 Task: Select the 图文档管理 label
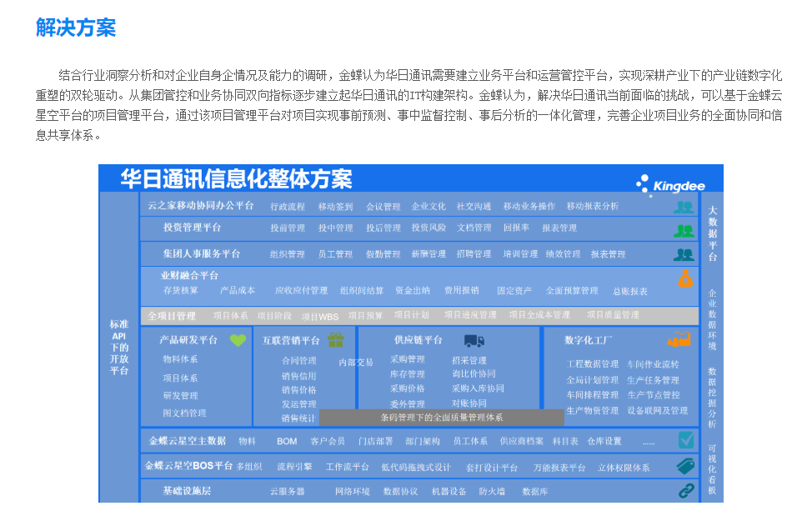(184, 413)
